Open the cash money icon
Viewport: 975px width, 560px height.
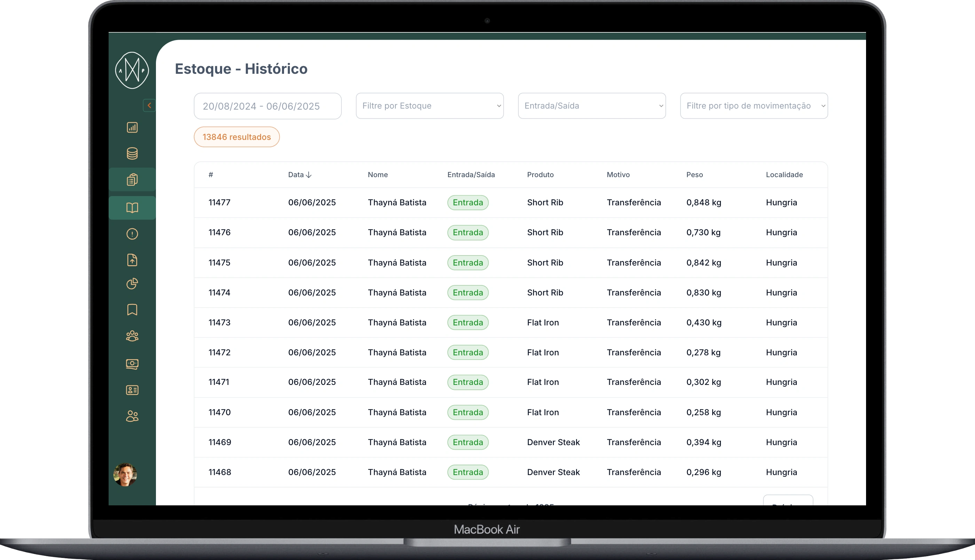(x=132, y=364)
